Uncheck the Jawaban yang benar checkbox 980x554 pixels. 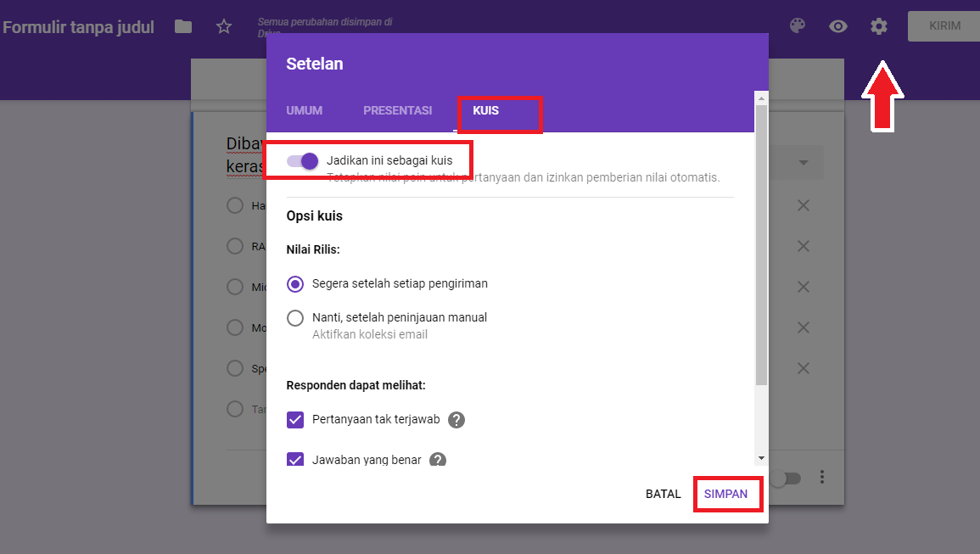pyautogui.click(x=295, y=460)
